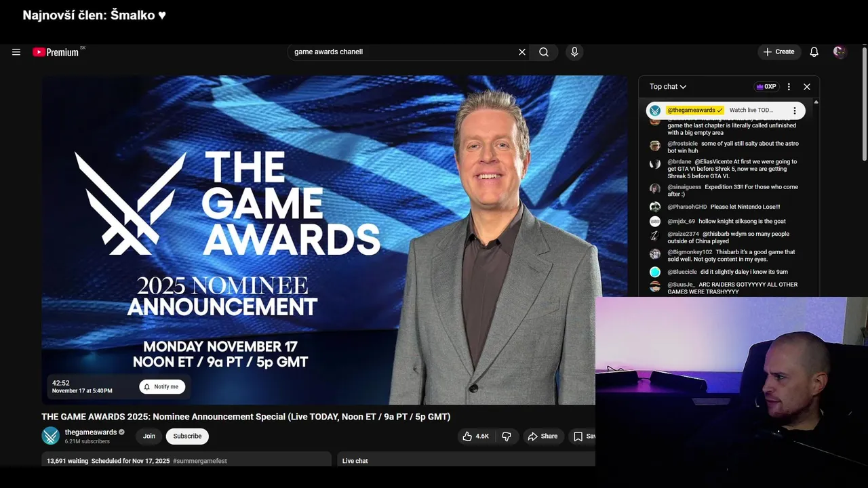Click the chat scrollbar up arrow
Screen dimensions: 868x488
tap(816, 102)
